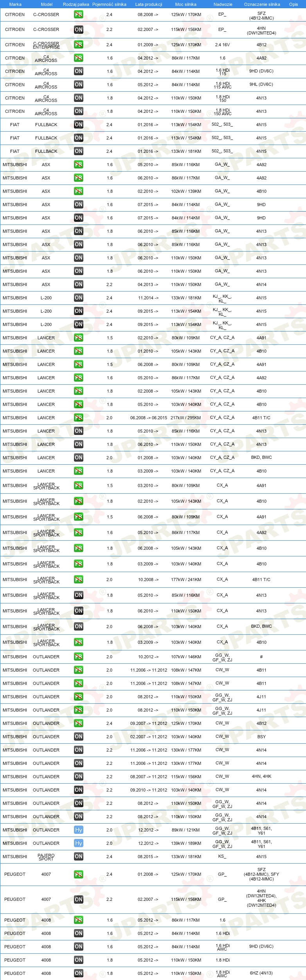The height and width of the screenshot is (980, 306).
Task: Click diesel icon in Lancer 01.2008 BKD, BWC row
Action: pos(79,458)
